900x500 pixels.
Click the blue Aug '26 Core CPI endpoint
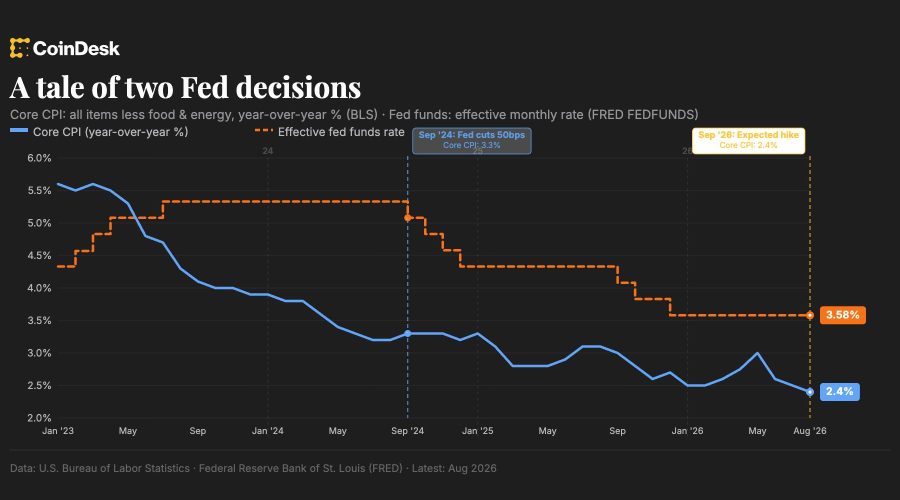pos(810,392)
